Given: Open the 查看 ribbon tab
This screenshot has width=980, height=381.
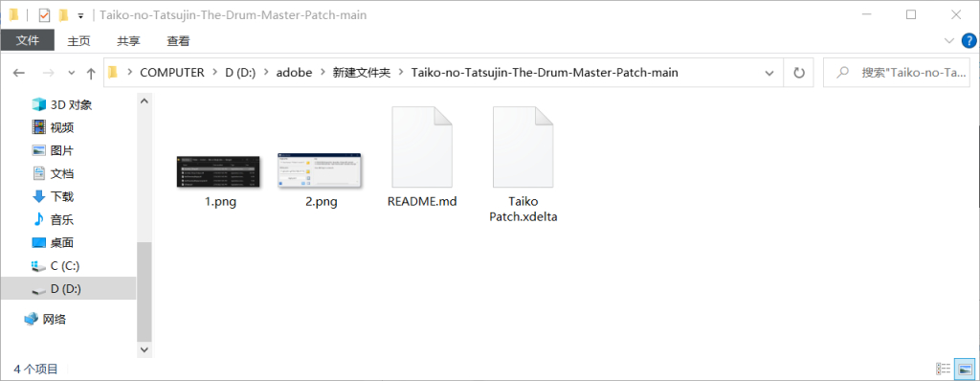Looking at the screenshot, I should (178, 41).
